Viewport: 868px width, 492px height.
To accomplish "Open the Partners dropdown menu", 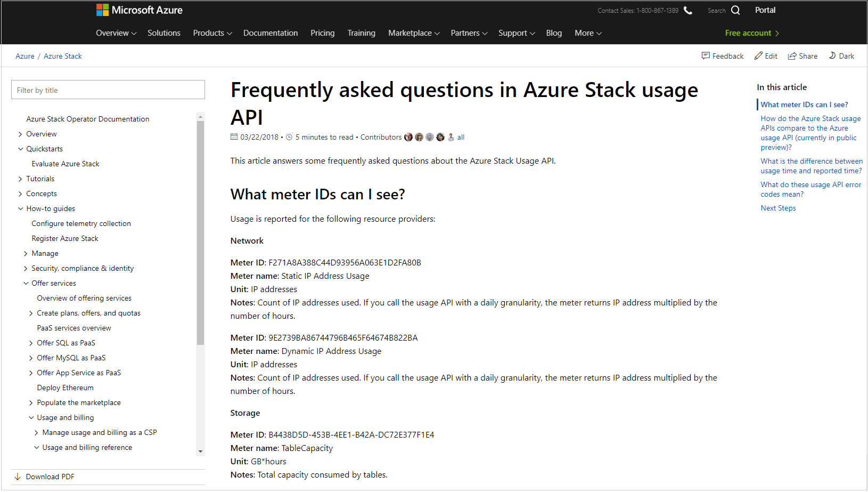I will coord(469,33).
